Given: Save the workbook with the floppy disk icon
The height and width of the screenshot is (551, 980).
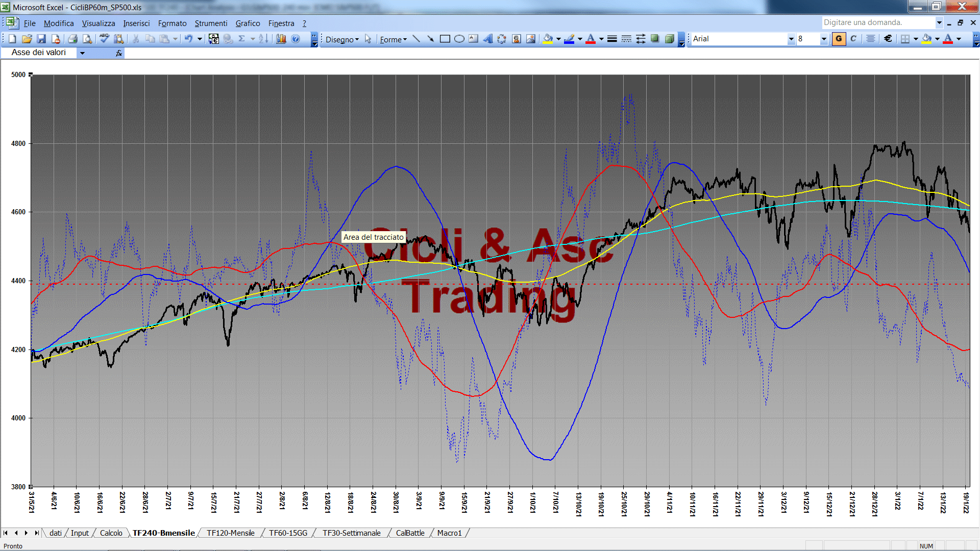Looking at the screenshot, I should click(x=41, y=39).
